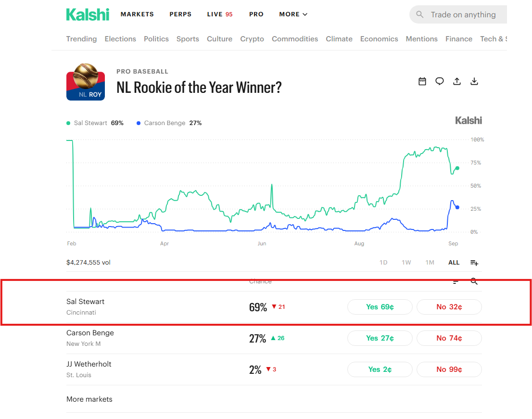Image resolution: width=532 pixels, height=419 pixels.
Task: Expand the MORE dropdown menu
Action: (293, 14)
